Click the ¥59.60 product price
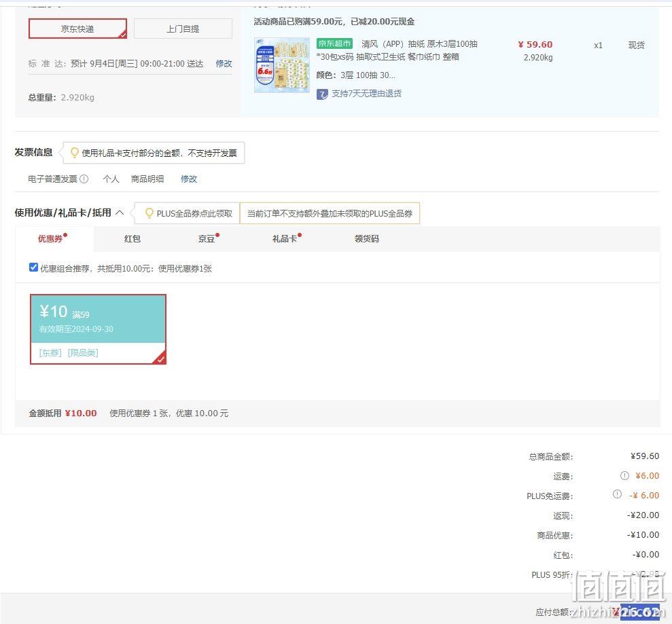 [x=535, y=45]
